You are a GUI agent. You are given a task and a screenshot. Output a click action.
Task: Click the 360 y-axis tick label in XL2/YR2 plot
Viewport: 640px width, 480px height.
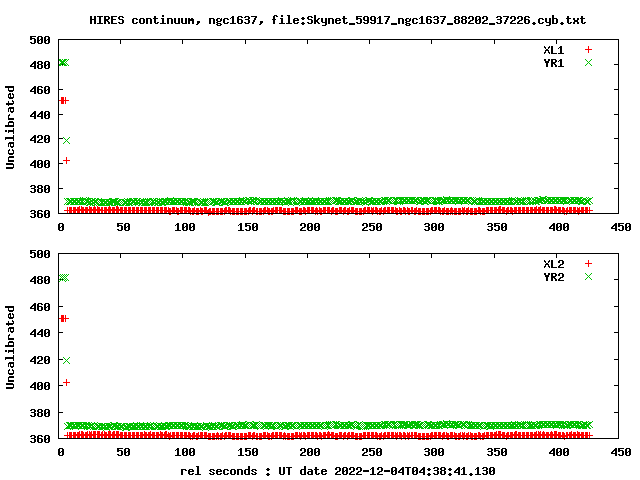point(40,439)
